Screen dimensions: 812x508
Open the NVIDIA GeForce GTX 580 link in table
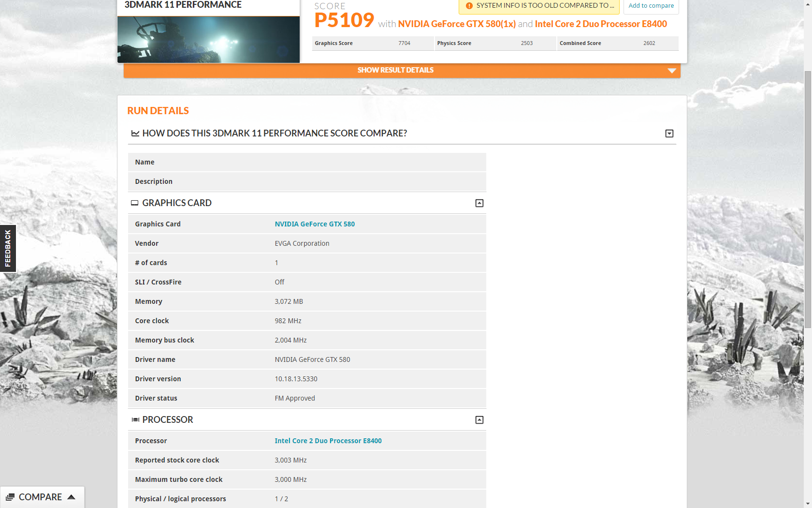[x=315, y=224]
